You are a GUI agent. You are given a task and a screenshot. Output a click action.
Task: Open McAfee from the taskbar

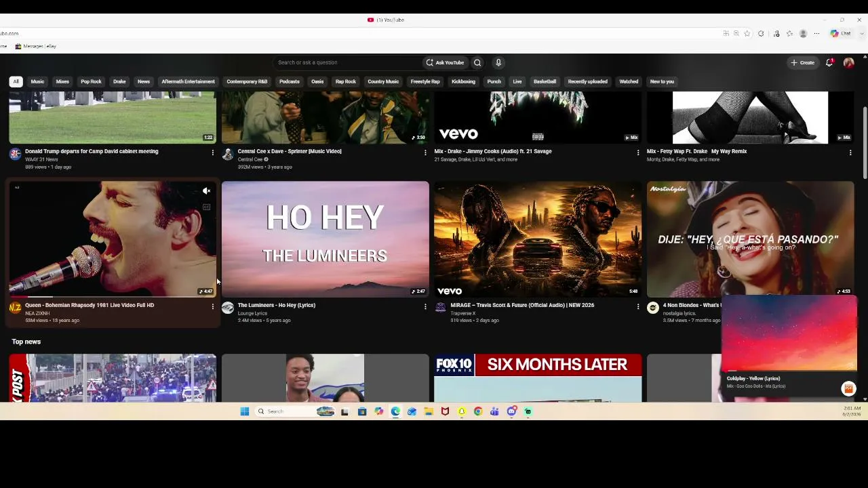(445, 411)
